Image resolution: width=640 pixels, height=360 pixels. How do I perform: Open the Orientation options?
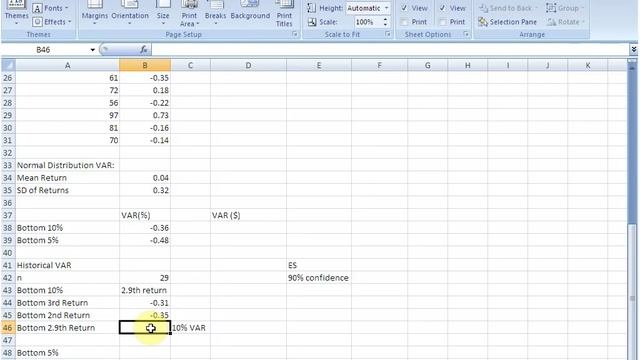(x=130, y=13)
